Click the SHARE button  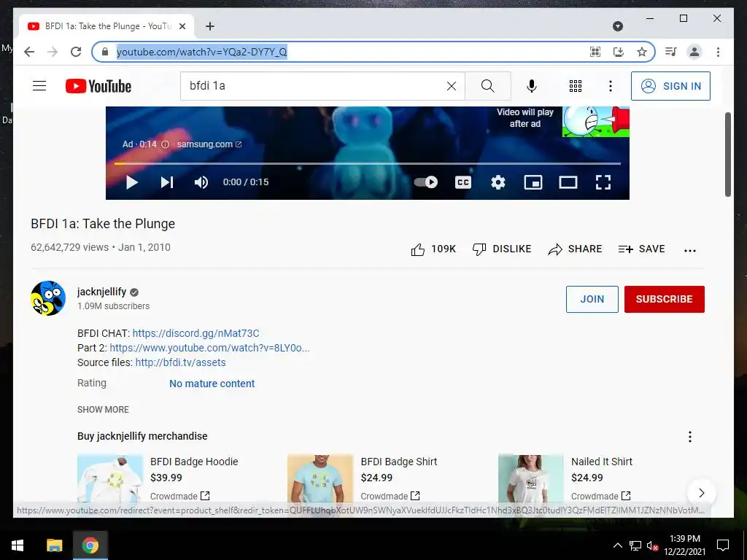click(575, 249)
